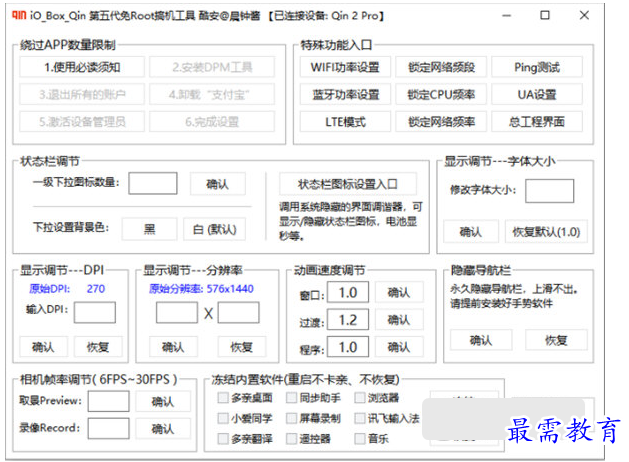Focus the 输入DPI input field
The image size is (629, 462).
pos(95,312)
